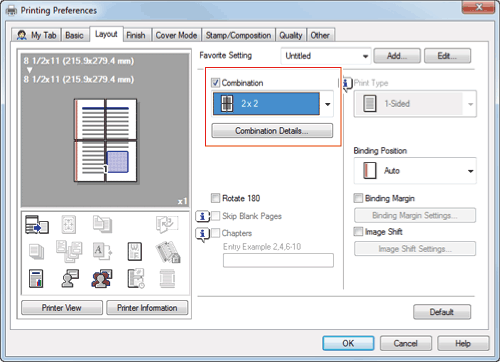Open the Print Type 1-Sided dropdown
The image size is (500, 362).
415,104
